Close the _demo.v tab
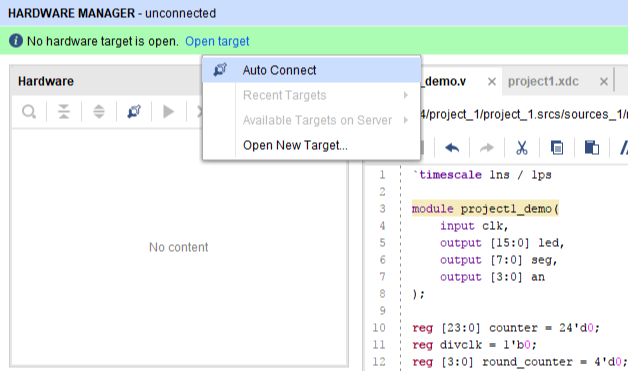This screenshot has width=628, height=371. [492, 82]
